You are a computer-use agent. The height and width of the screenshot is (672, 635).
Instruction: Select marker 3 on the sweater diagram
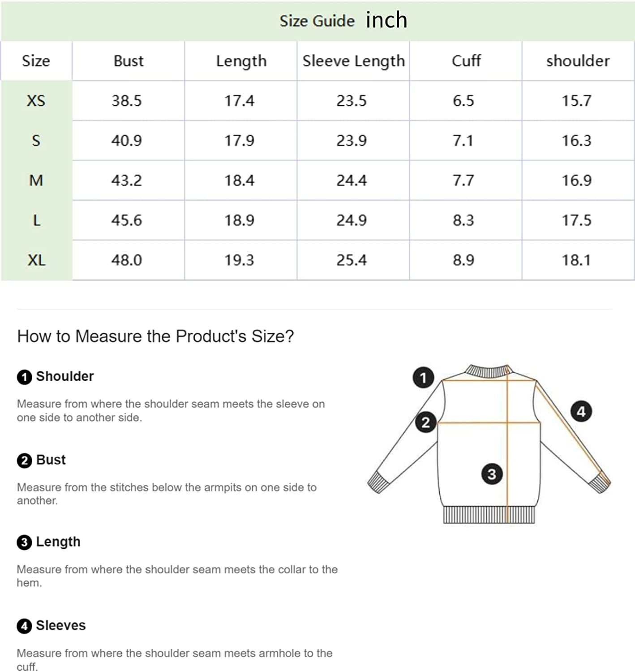pyautogui.click(x=492, y=474)
